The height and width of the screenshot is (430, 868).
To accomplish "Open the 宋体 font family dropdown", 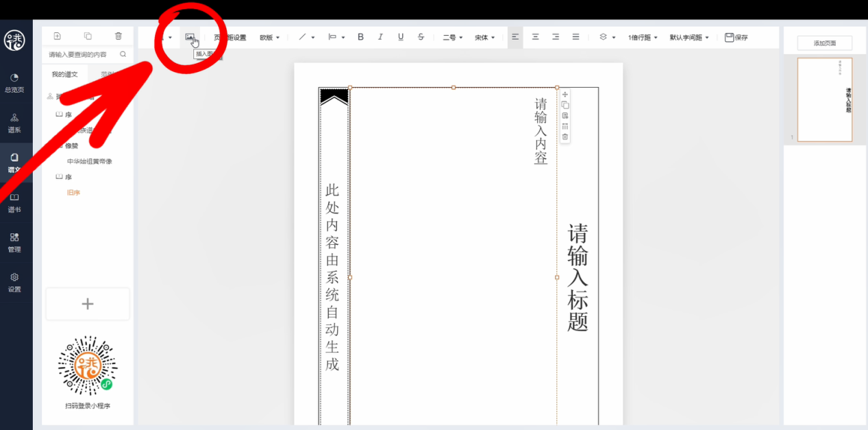I will (x=484, y=38).
